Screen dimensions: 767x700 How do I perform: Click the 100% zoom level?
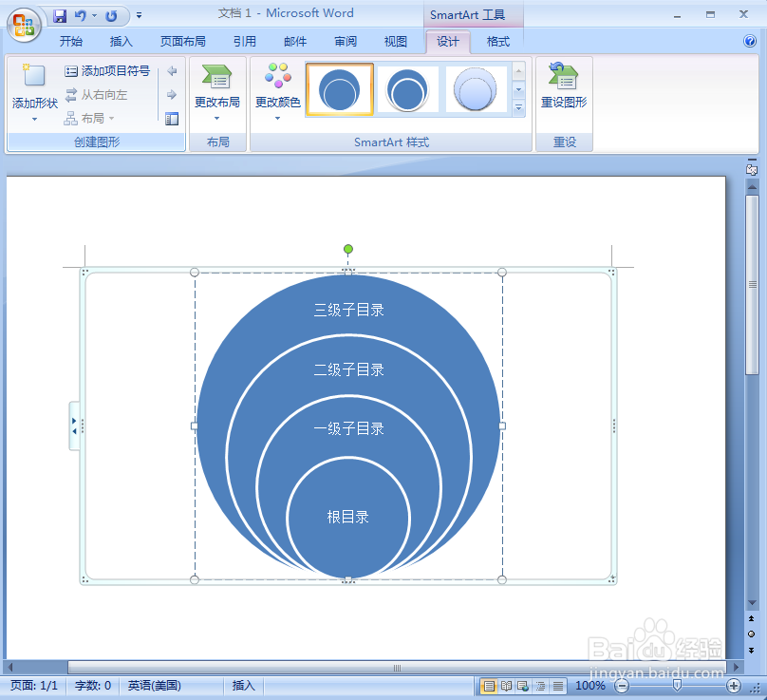pos(589,686)
